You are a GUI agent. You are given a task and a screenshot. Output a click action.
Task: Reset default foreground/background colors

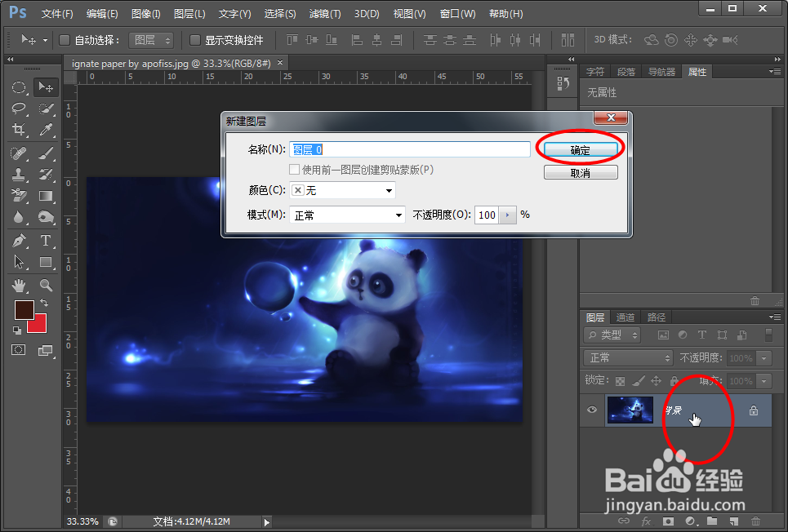17,330
